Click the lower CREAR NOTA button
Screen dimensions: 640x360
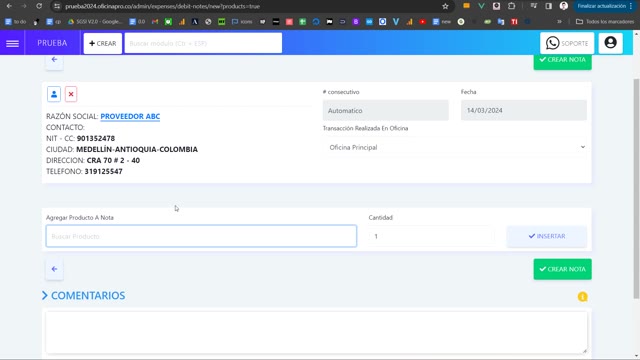pos(562,269)
